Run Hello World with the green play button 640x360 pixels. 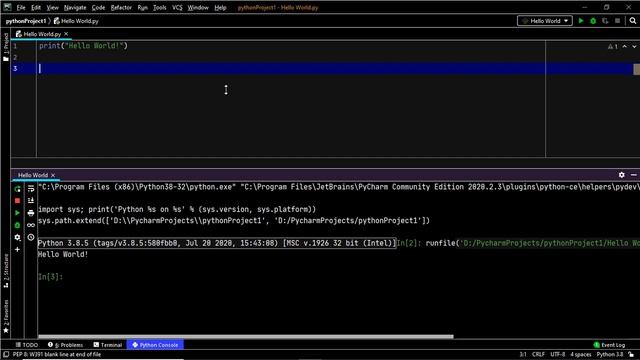coord(581,21)
